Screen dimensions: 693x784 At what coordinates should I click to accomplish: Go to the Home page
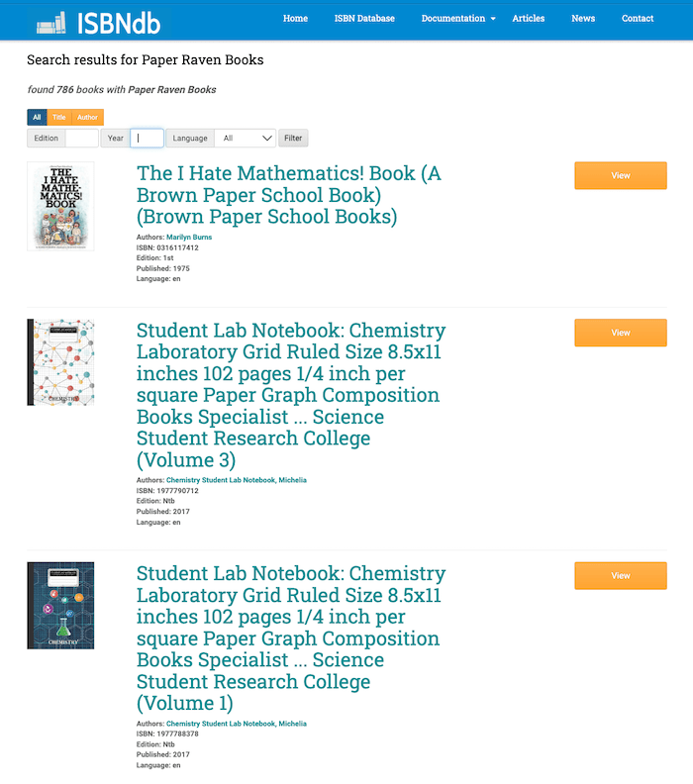(x=295, y=19)
